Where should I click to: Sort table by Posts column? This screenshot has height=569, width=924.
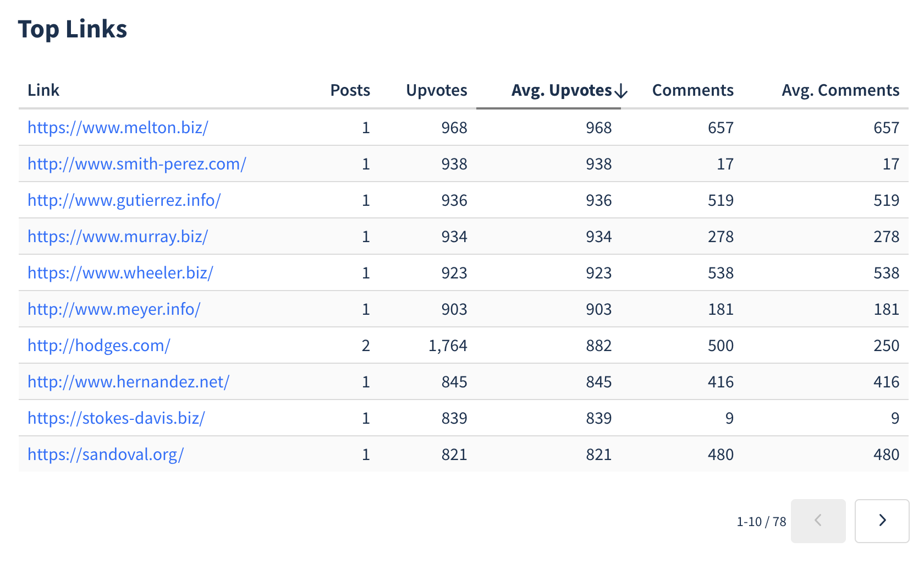[x=350, y=90]
